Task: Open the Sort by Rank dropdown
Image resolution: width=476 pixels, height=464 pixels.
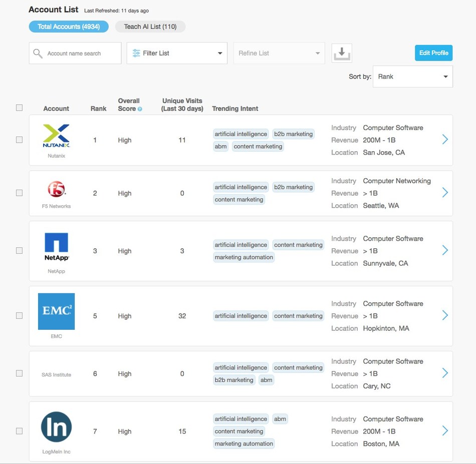Action: (412, 76)
